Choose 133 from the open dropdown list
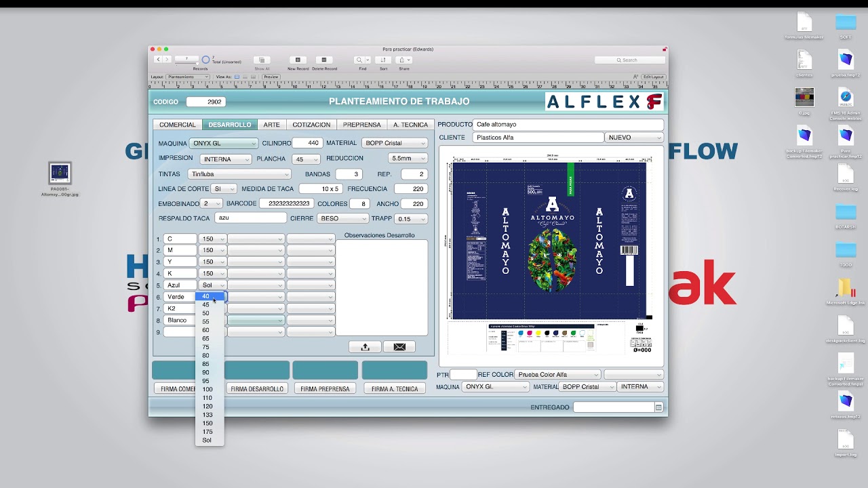The height and width of the screenshot is (488, 868). (210, 415)
